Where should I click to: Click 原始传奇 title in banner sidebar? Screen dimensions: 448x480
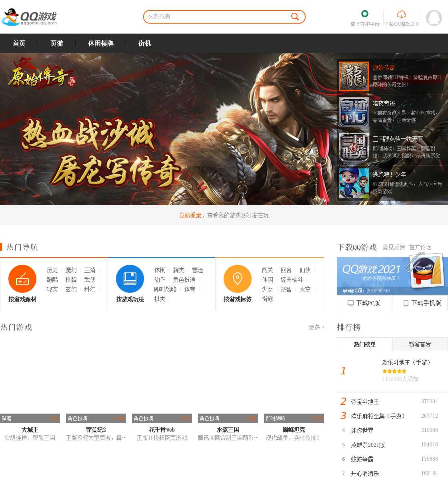384,68
